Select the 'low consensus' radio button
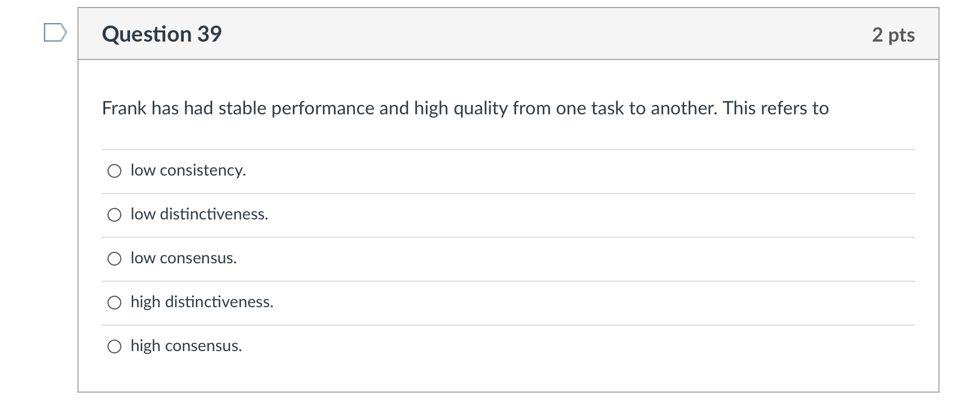Viewport: 980px width, 410px height. [x=115, y=258]
